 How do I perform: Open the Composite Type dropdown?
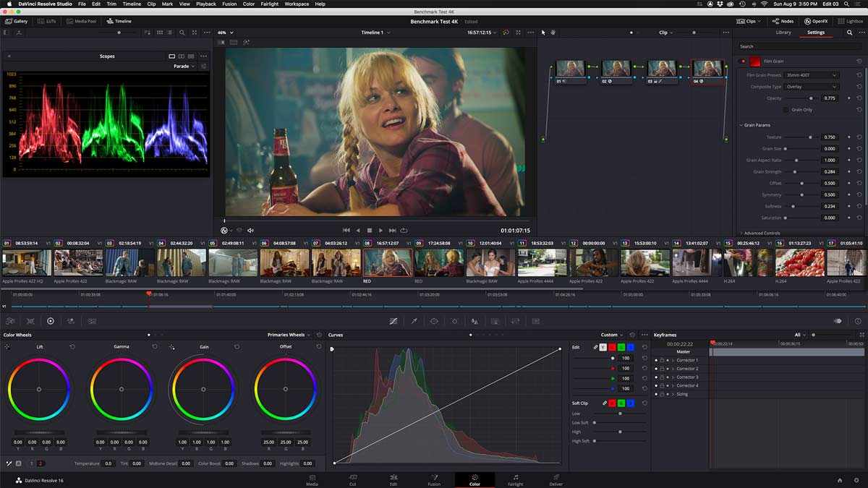pos(812,87)
